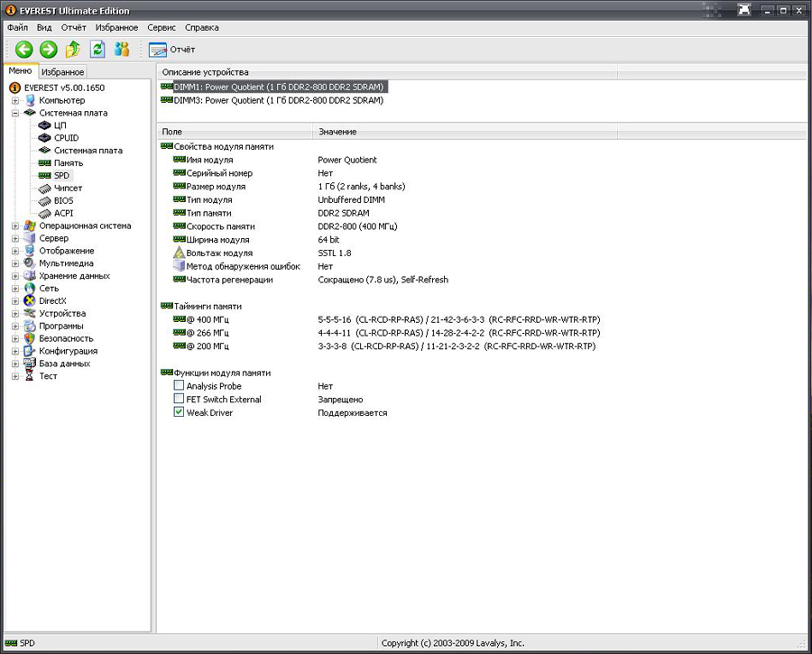Tick the Analysis Probe checkbox
812x654 pixels.
(179, 385)
